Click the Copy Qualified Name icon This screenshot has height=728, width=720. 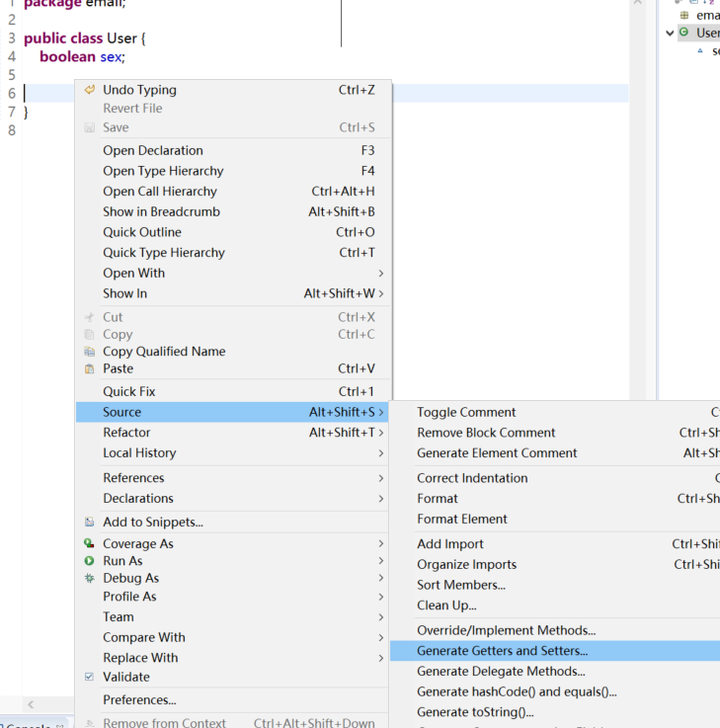tap(90, 352)
